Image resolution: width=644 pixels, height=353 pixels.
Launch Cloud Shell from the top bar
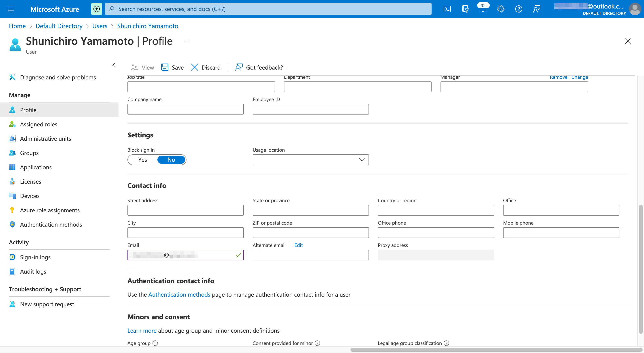point(447,9)
